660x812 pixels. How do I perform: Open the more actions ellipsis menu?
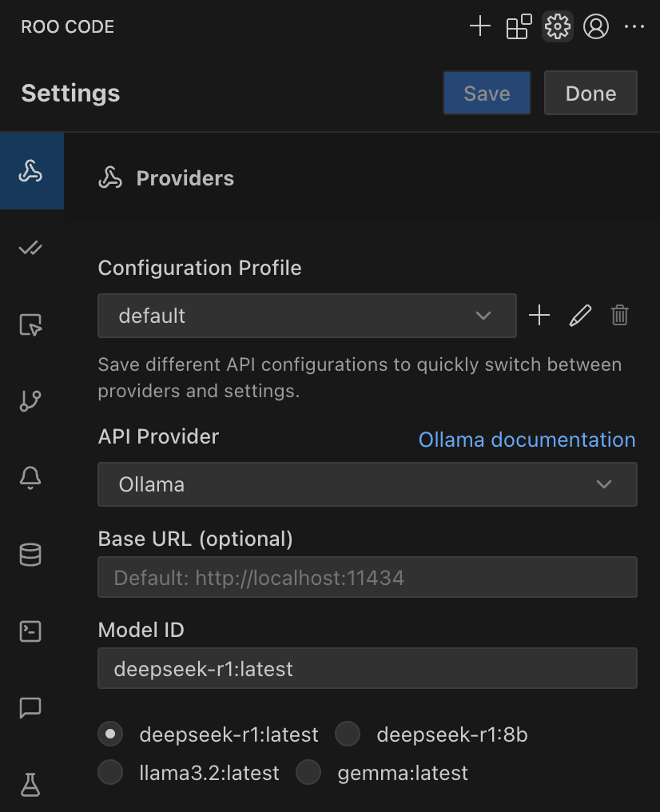634,26
